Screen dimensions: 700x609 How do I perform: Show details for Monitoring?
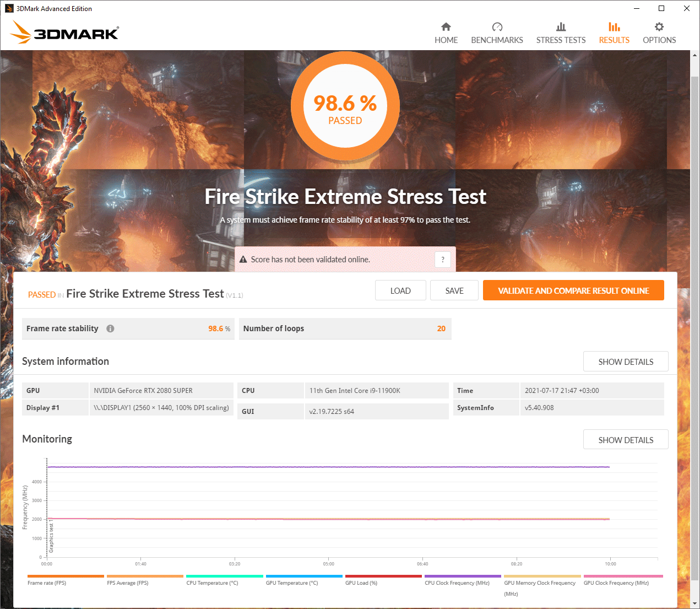pyautogui.click(x=626, y=440)
